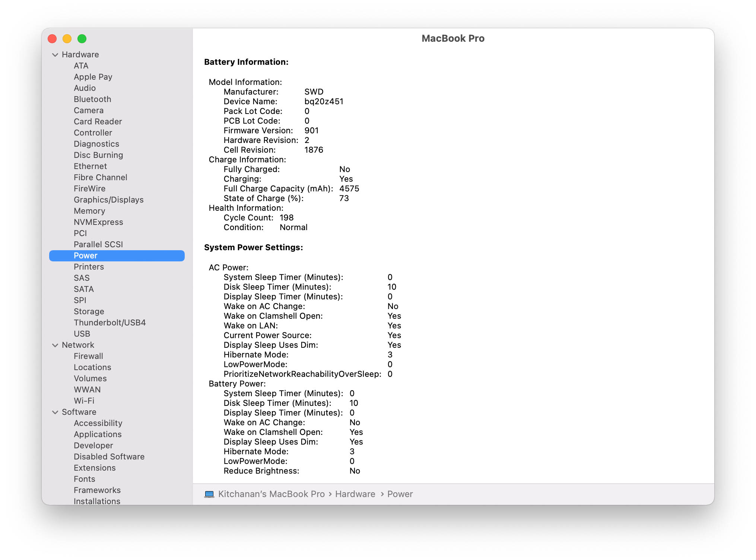Viewport: 756px width, 560px height.
Task: Select Ethernet in the sidebar
Action: (90, 166)
